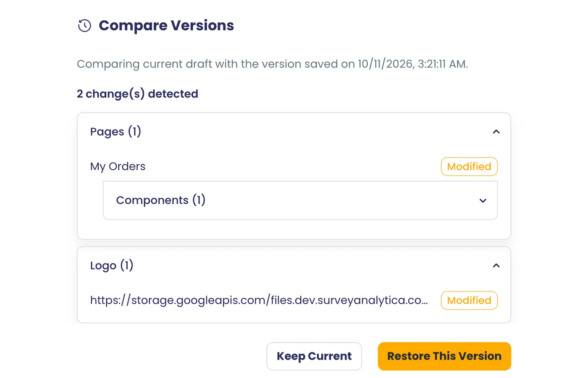Click the history clock icon beside Compare Versions

click(84, 26)
